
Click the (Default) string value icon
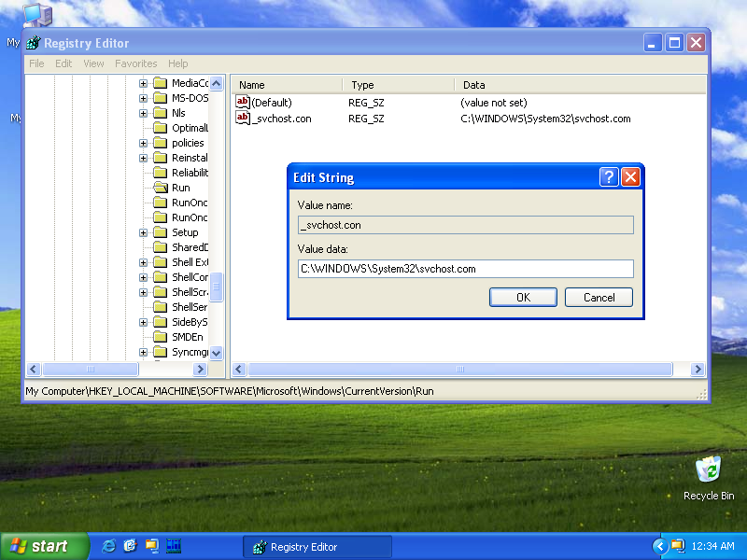pyautogui.click(x=243, y=102)
